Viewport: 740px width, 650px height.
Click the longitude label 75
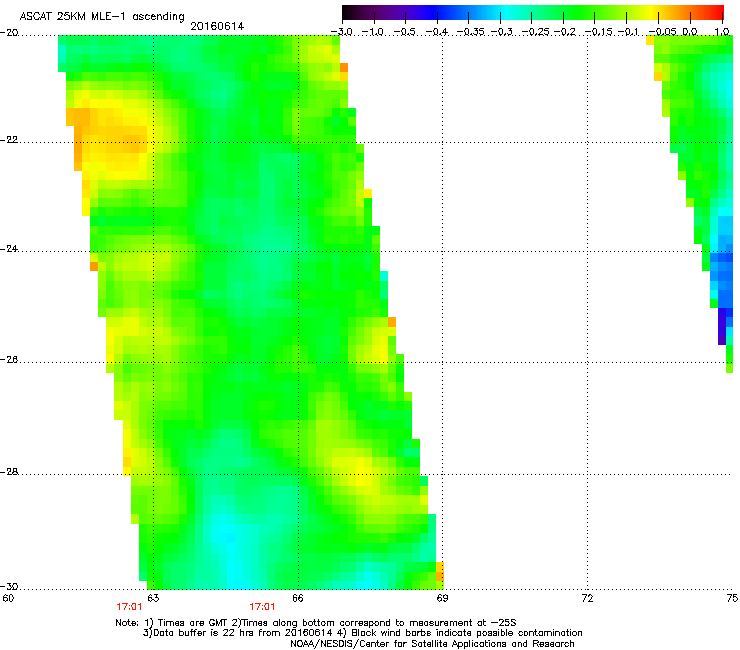tap(732, 598)
